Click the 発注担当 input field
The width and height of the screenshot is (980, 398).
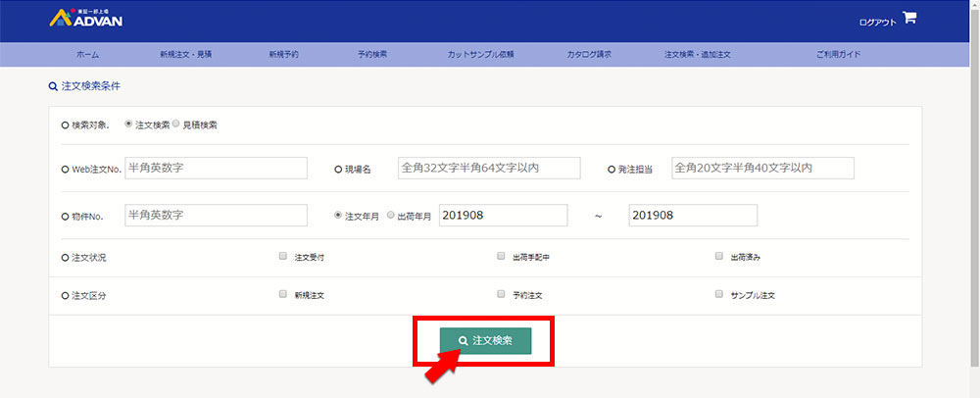762,169
